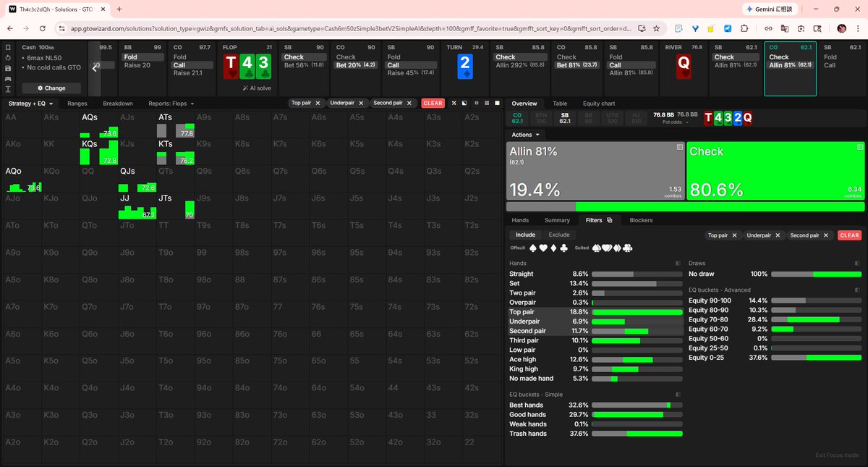Viewport: 868px width, 467px height.
Task: Filter offsuit heart hands
Action: (x=544, y=248)
